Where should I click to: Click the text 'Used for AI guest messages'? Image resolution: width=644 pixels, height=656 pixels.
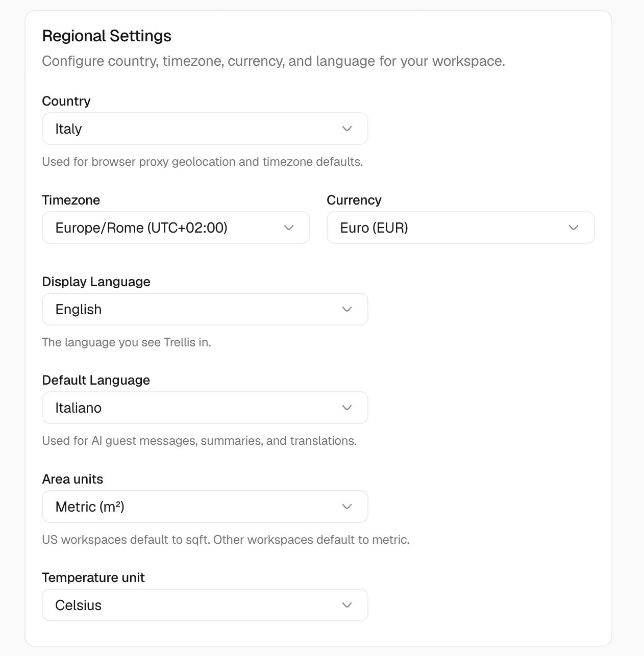pos(119,441)
